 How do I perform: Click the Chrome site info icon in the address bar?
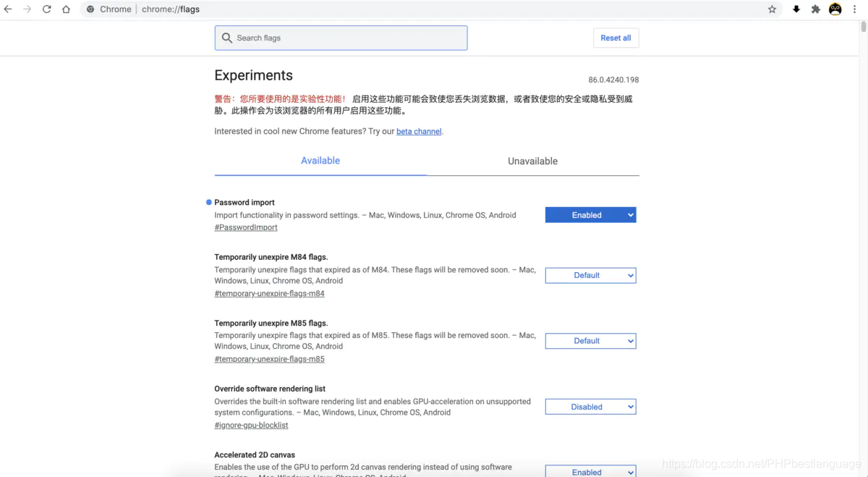click(x=90, y=9)
